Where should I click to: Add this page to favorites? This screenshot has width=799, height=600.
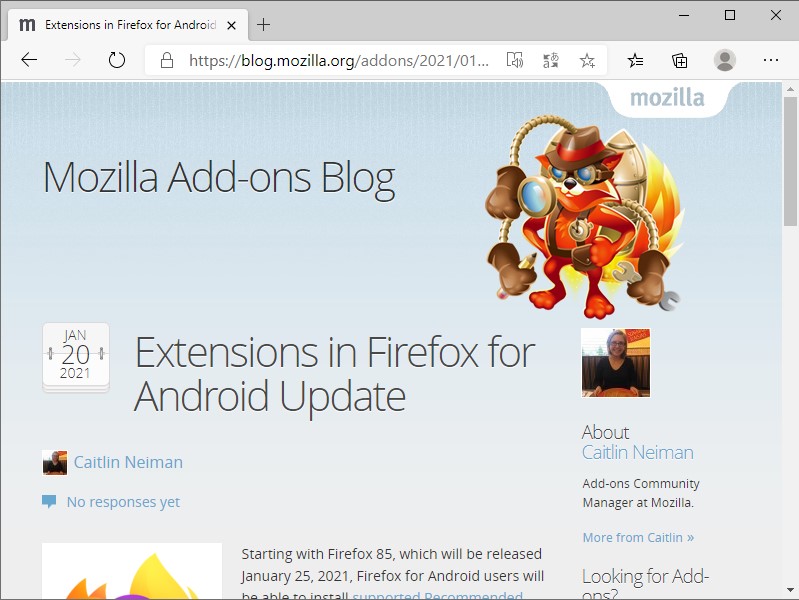(x=587, y=60)
